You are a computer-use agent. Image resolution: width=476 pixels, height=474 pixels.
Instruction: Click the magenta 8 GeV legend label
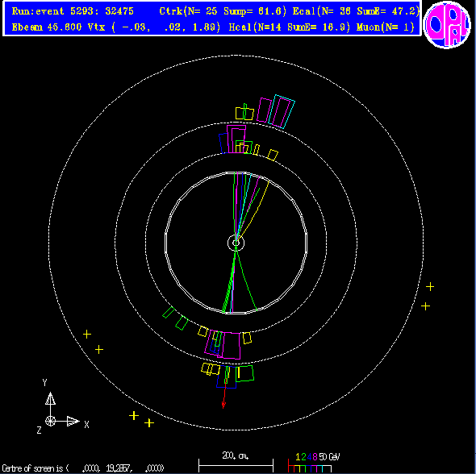pyautogui.click(x=315, y=457)
